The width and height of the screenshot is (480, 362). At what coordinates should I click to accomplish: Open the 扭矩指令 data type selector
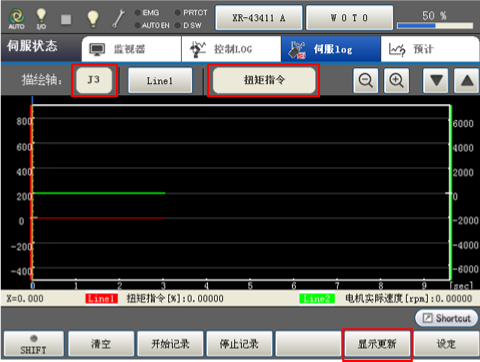coord(264,80)
